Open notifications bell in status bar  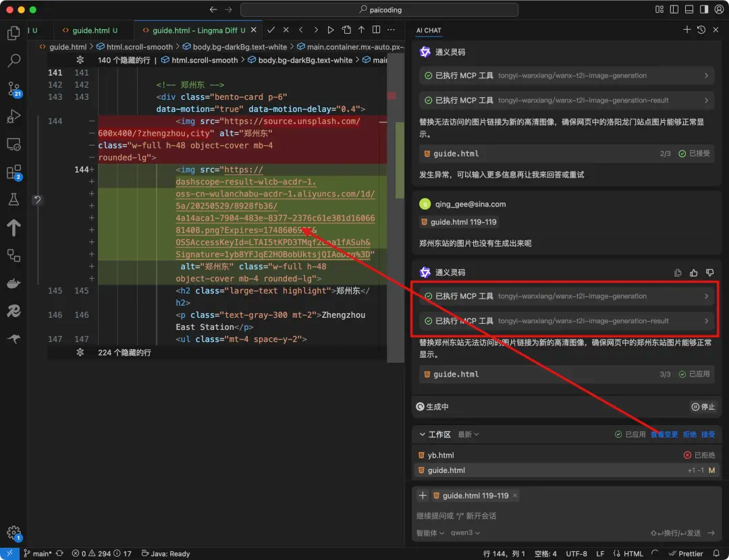[716, 553]
